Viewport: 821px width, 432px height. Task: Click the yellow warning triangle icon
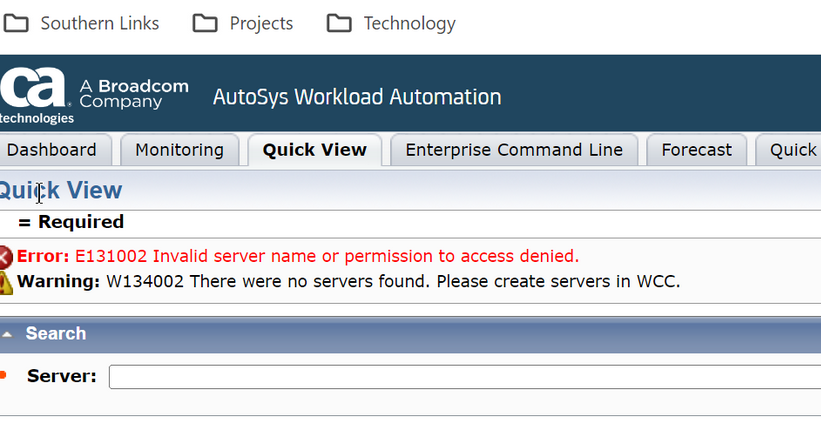[5, 282]
